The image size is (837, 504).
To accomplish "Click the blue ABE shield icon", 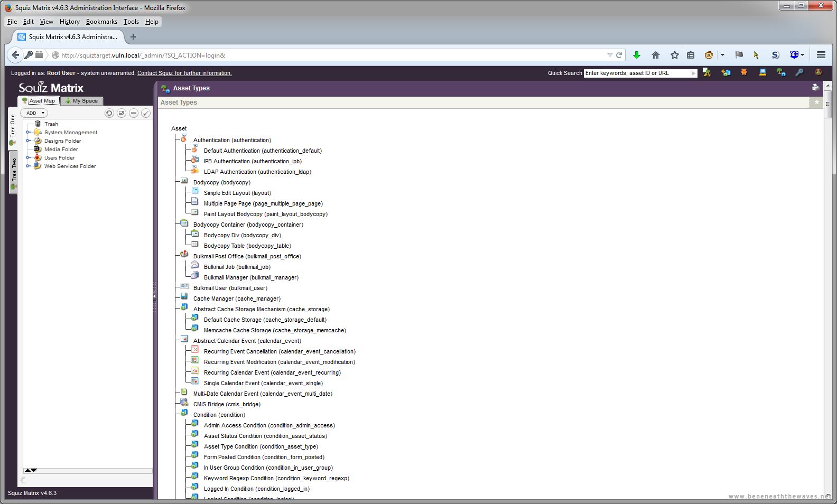I will tap(794, 55).
